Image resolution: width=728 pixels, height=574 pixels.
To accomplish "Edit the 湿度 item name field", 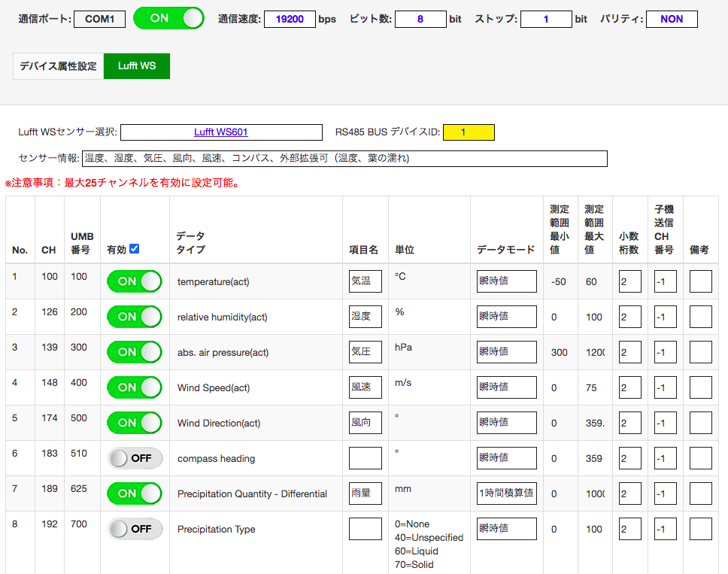I will tap(366, 317).
